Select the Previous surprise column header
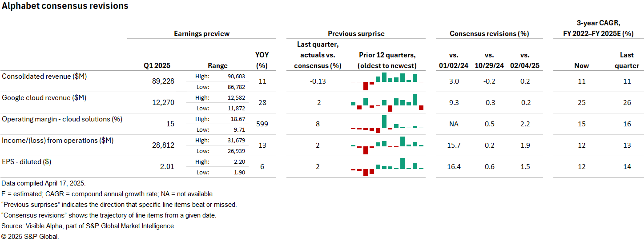 click(x=356, y=33)
